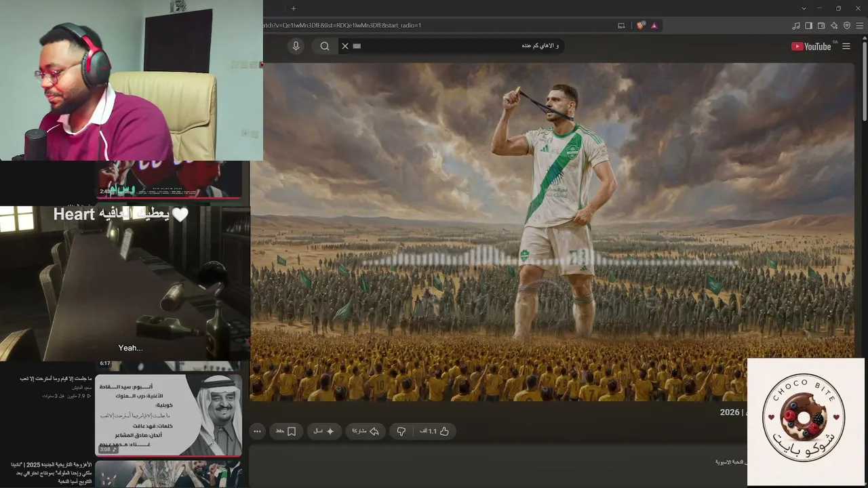This screenshot has width=868, height=488.
Task: Save the video with bookmark button
Action: [286, 431]
